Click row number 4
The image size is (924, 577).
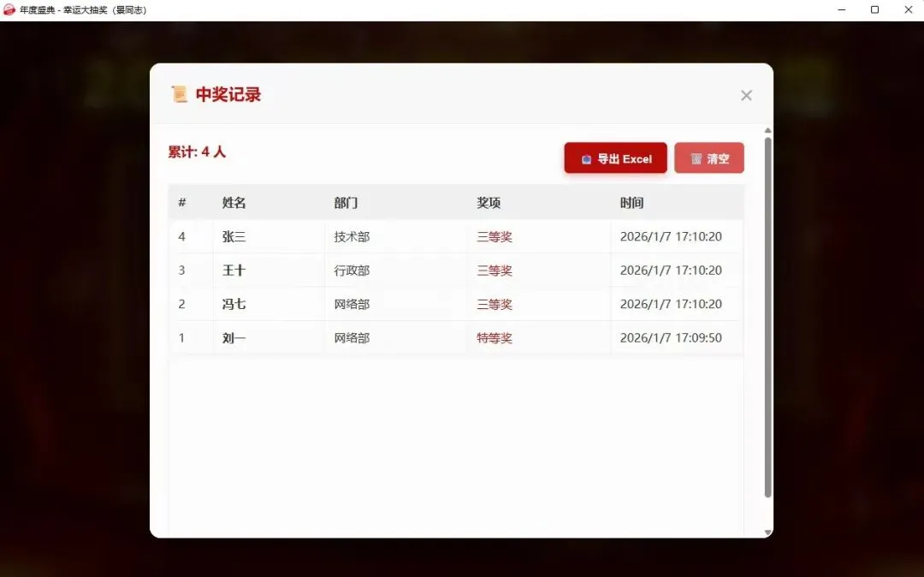coord(181,236)
